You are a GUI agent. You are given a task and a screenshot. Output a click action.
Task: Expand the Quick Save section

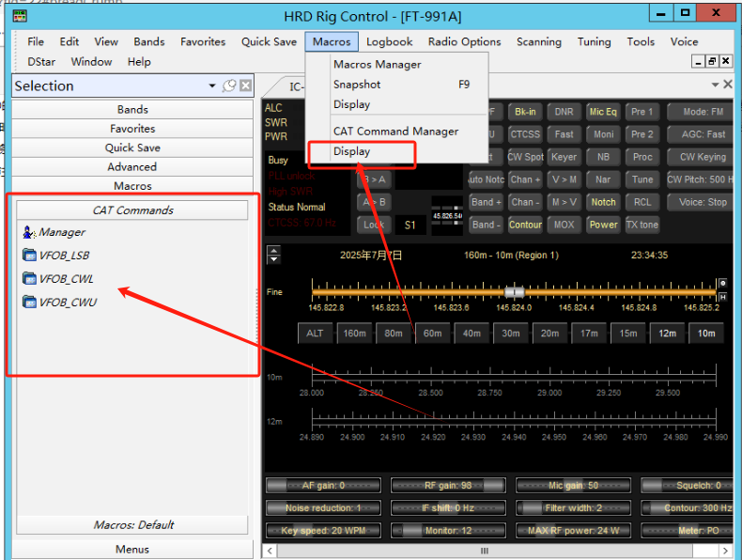point(132,148)
